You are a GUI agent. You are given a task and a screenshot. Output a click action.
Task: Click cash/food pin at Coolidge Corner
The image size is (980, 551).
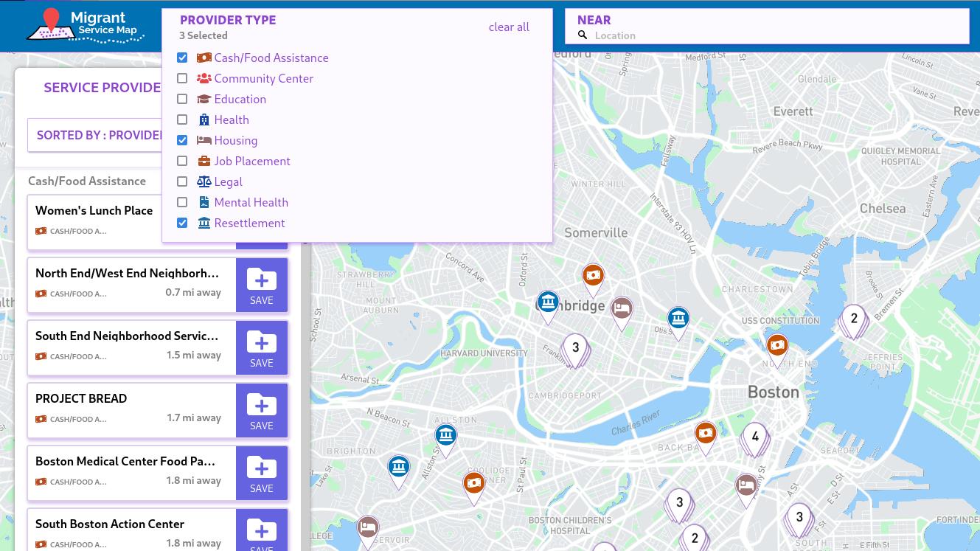[474, 488]
